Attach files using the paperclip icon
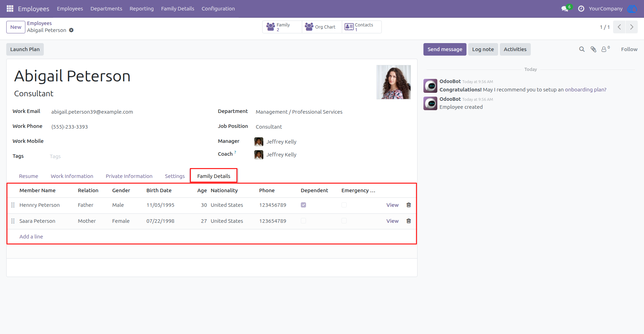Screen dimensions: 644x334 (x=593, y=49)
